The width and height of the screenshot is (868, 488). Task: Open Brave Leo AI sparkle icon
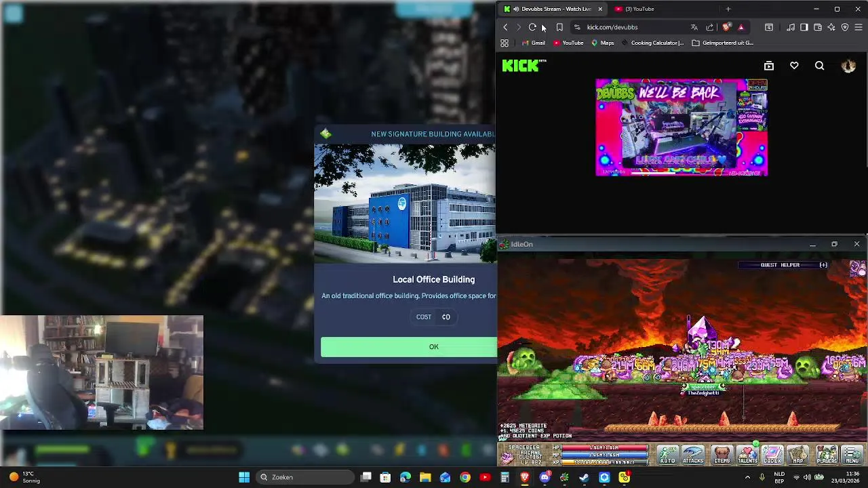831,27
